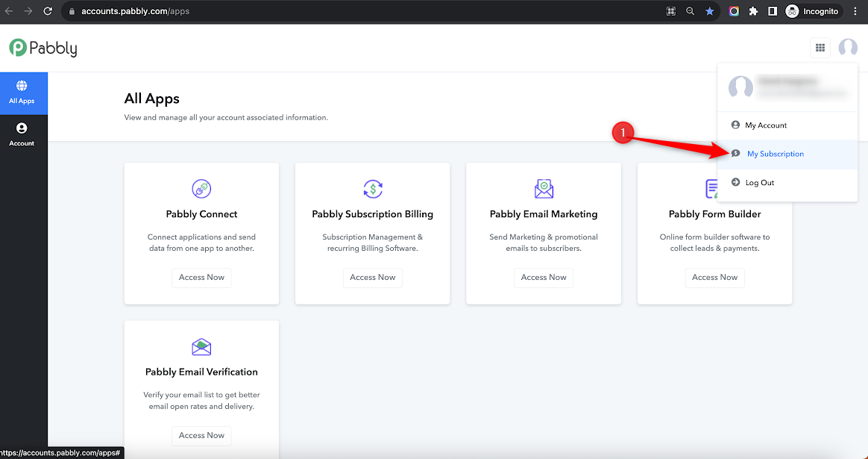
Task: Access Now for Pabbly Email Verification
Action: pos(201,436)
